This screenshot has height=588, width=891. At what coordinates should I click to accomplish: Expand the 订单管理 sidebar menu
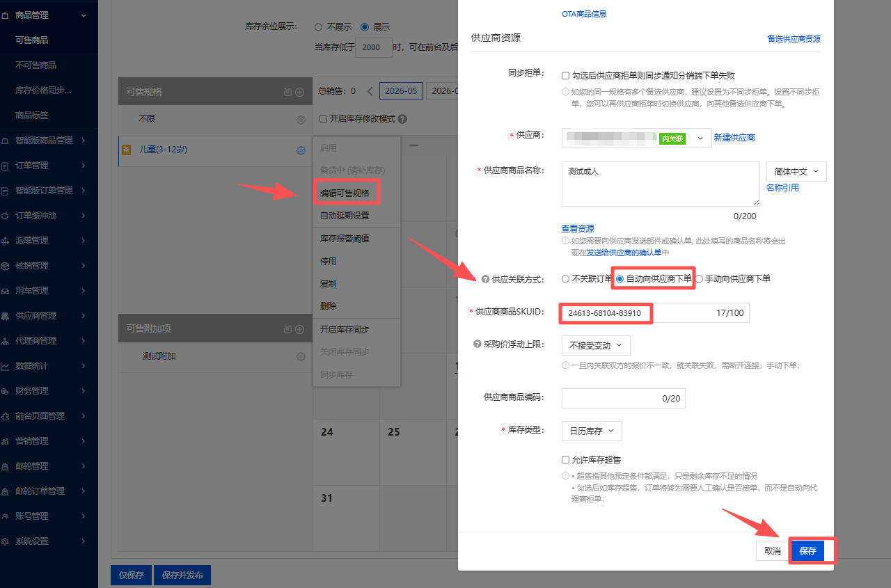(x=84, y=166)
